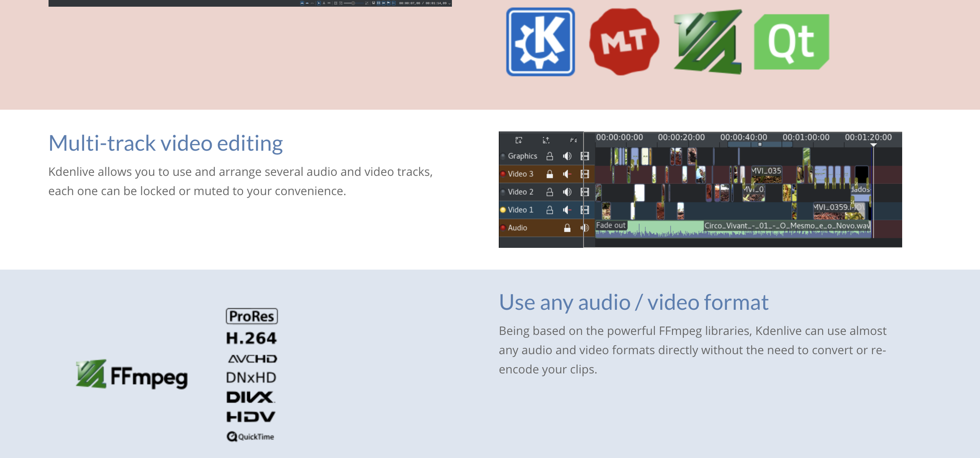Toggle lock on Audio track
Image resolution: width=980 pixels, height=458 pixels.
click(x=567, y=228)
